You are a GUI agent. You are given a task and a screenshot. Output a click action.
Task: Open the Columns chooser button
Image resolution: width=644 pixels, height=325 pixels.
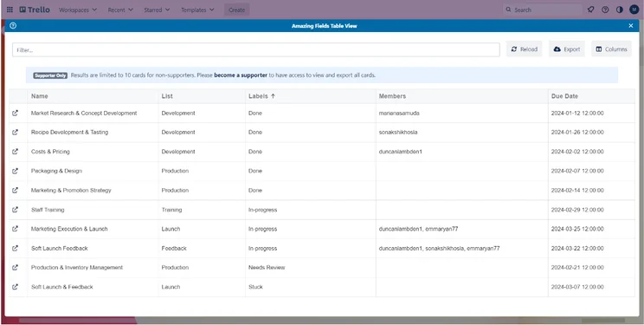coord(612,49)
